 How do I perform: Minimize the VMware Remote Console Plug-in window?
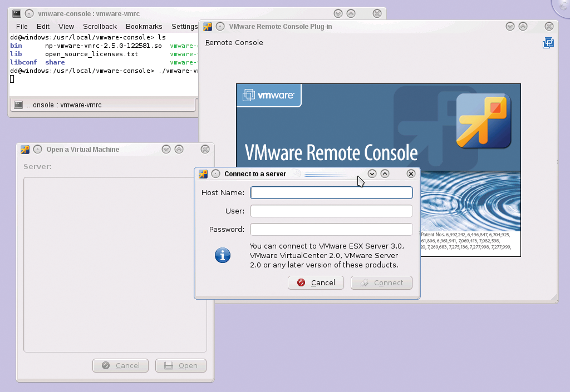(510, 27)
